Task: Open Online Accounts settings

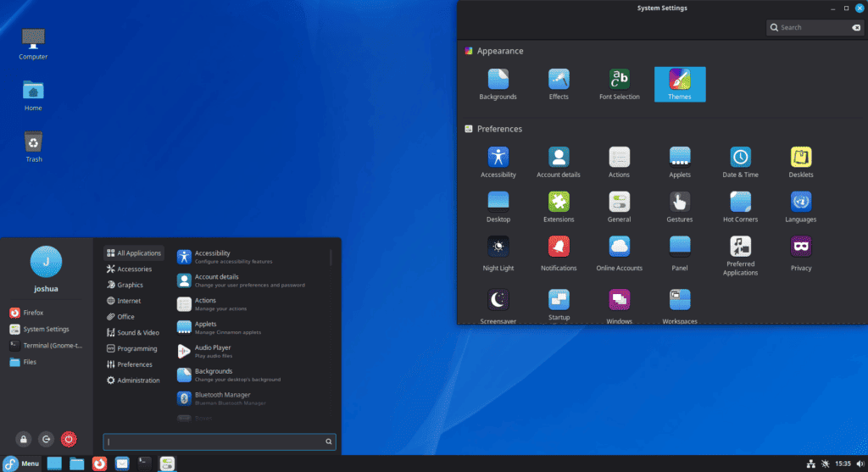Action: click(619, 253)
